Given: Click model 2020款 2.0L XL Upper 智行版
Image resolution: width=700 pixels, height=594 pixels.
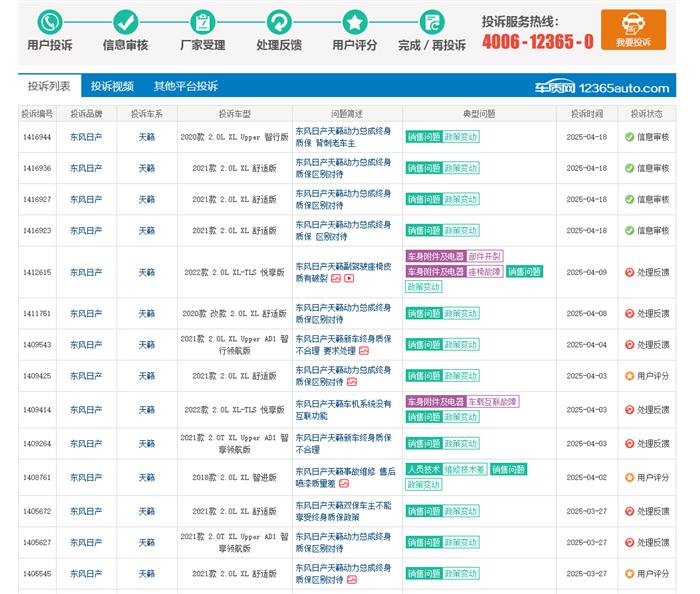Looking at the screenshot, I should 234,137.
